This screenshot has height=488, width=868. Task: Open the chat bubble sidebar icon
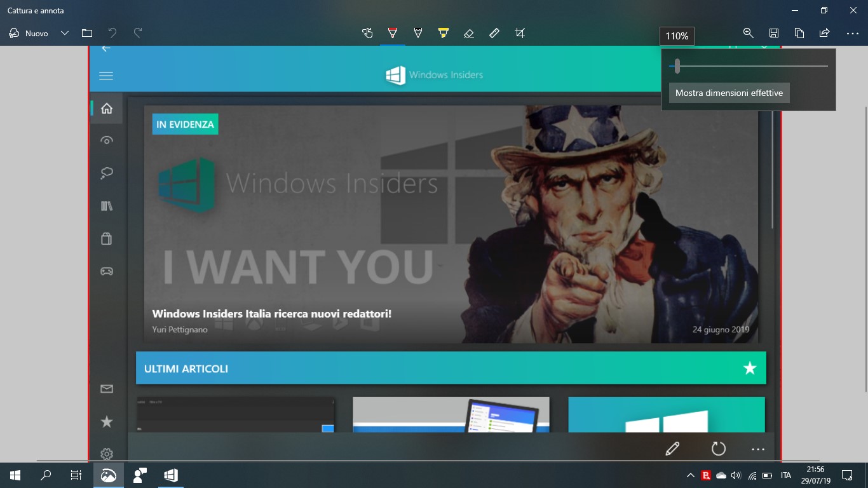[x=107, y=173]
